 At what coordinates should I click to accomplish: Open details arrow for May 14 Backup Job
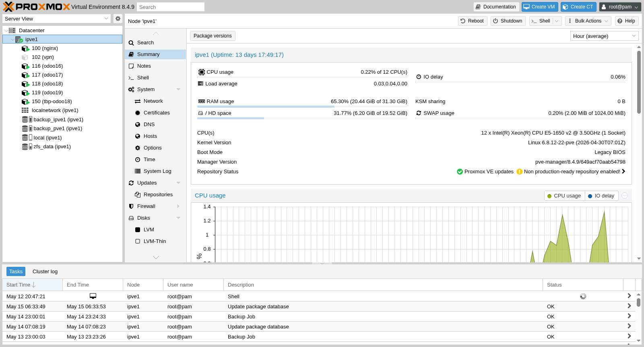click(629, 316)
